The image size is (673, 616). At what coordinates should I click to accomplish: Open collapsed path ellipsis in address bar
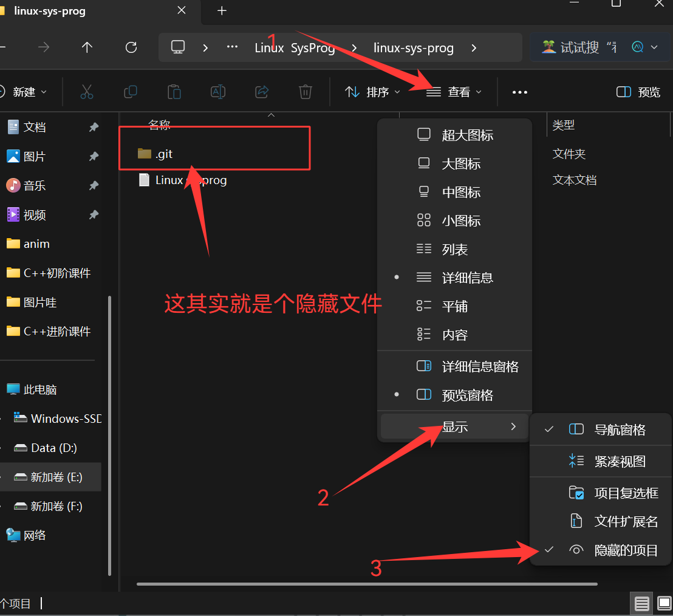(232, 47)
